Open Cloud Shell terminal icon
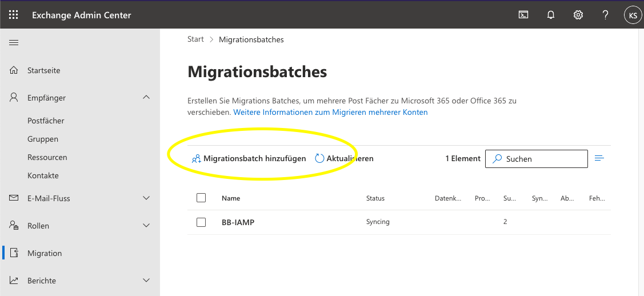The width and height of the screenshot is (644, 296). point(523,15)
